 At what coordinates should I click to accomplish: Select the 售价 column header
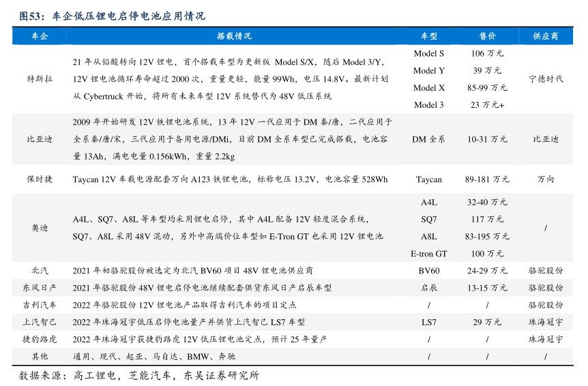[x=487, y=36]
